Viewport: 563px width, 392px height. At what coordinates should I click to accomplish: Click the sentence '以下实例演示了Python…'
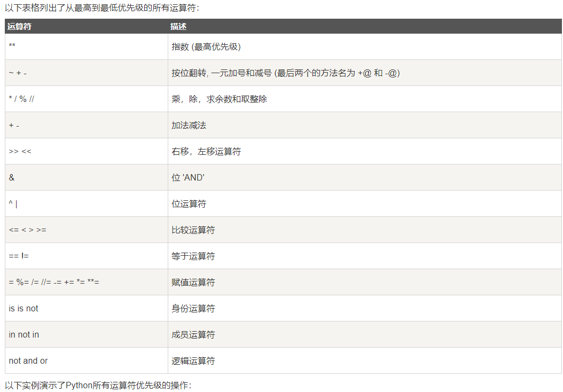(x=98, y=386)
